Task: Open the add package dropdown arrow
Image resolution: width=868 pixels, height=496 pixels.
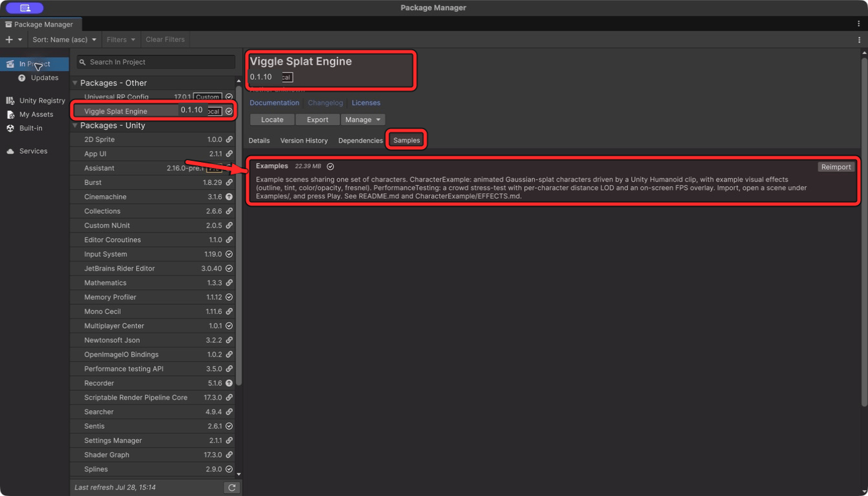Action: pos(20,39)
